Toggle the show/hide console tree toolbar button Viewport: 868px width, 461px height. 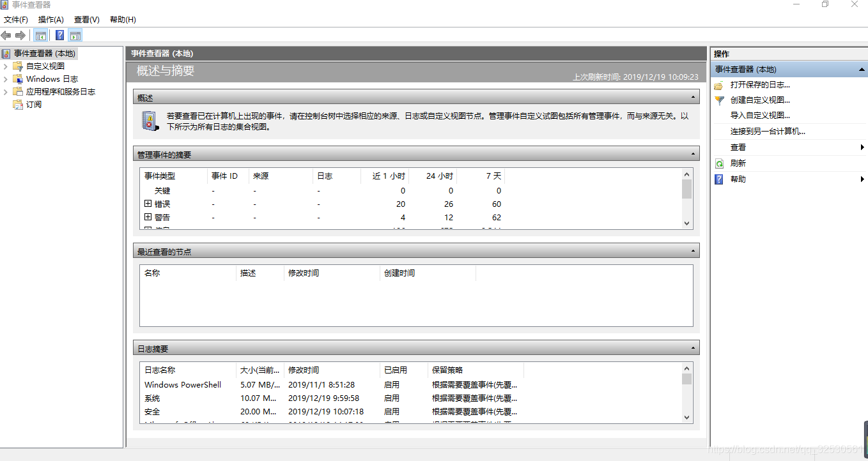tap(41, 35)
